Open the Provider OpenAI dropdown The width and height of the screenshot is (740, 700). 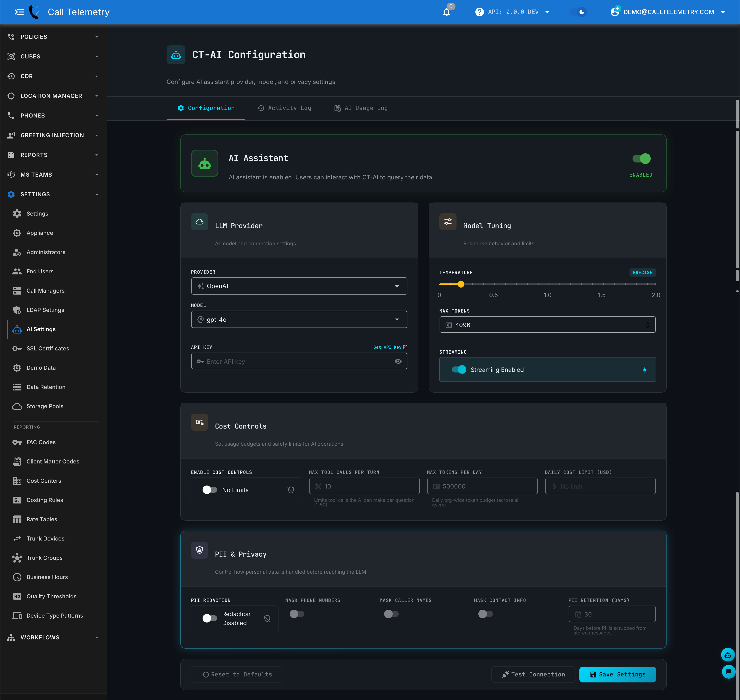pyautogui.click(x=299, y=286)
